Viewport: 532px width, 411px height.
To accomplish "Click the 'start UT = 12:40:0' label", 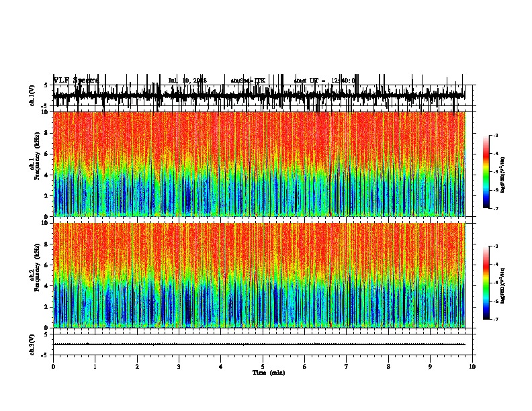I will (324, 81).
